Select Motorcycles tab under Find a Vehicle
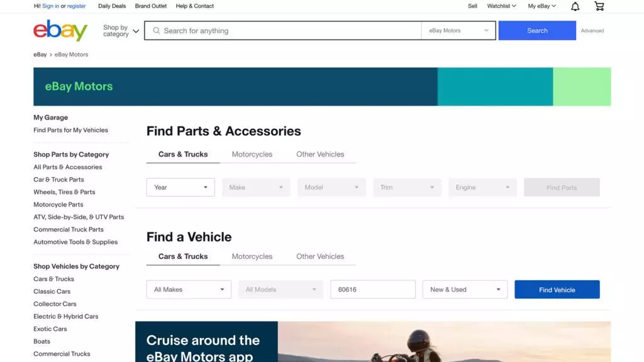This screenshot has height=362, width=644. click(x=252, y=256)
